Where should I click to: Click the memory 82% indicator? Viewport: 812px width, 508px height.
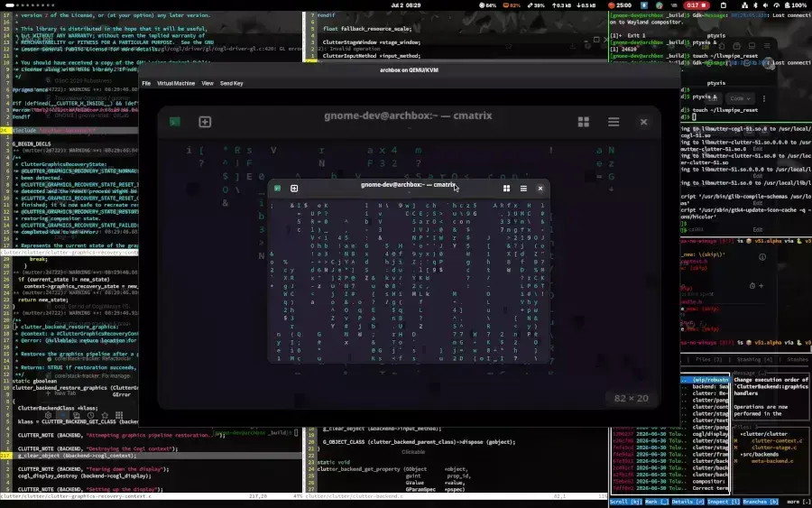click(512, 5)
